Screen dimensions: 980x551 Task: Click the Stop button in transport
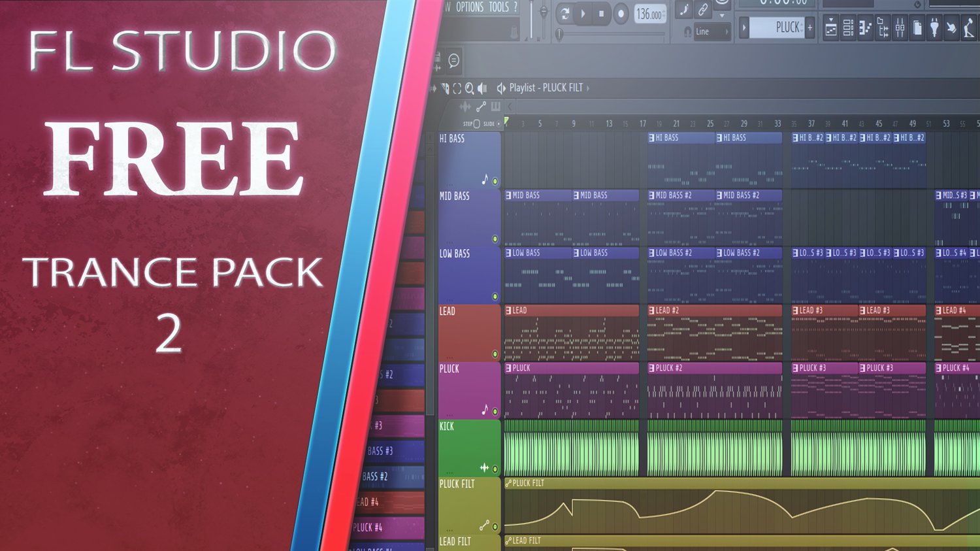coord(602,13)
